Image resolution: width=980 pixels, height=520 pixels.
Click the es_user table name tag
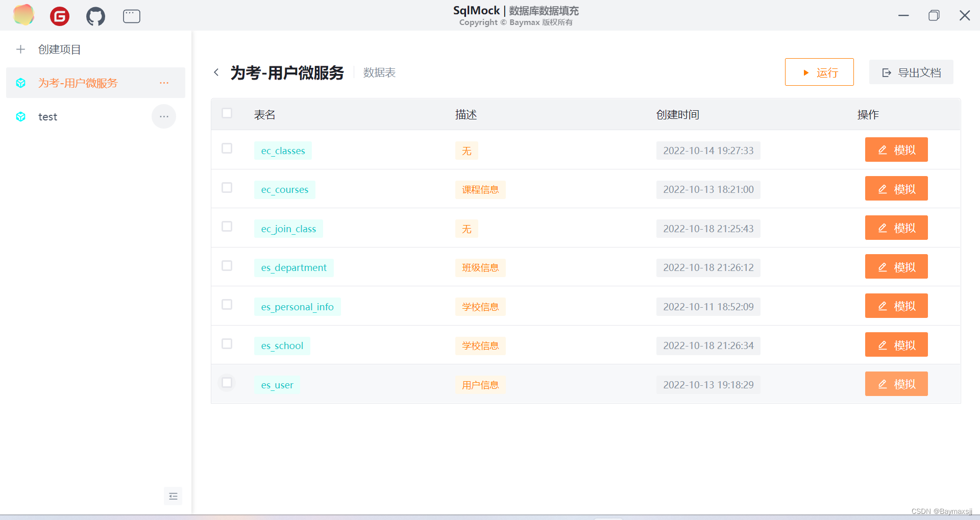tap(277, 385)
